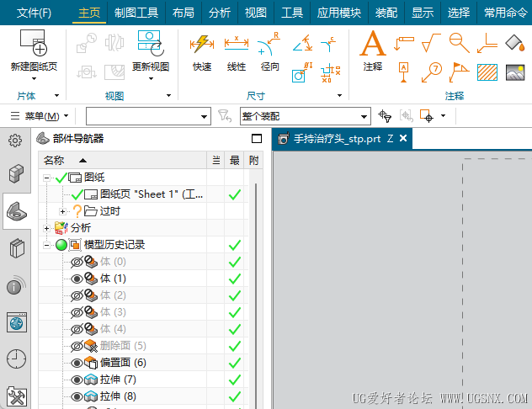This screenshot has height=409, width=532.
Task: Expand the 视图 group dropdown arrow
Action: 168,96
